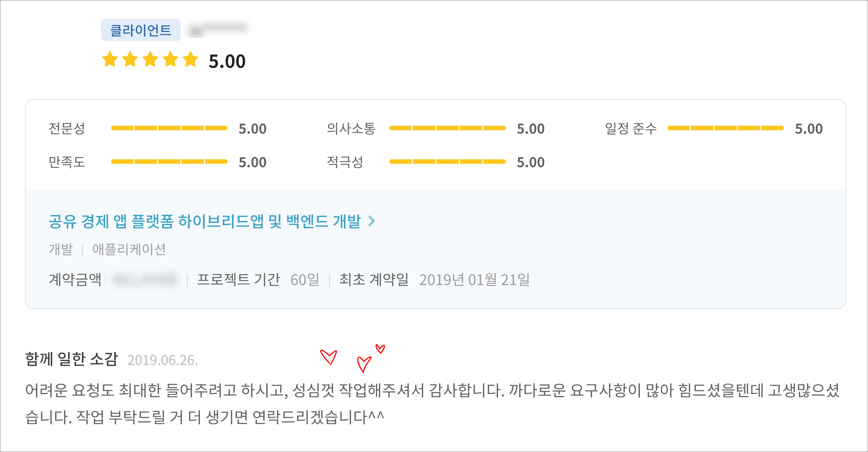Click the large red heart doodle

(x=328, y=357)
